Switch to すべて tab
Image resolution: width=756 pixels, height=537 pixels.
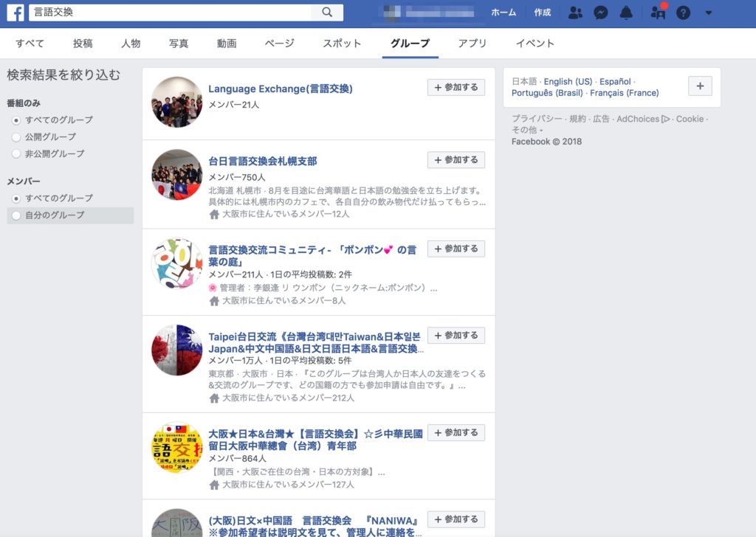(30, 44)
